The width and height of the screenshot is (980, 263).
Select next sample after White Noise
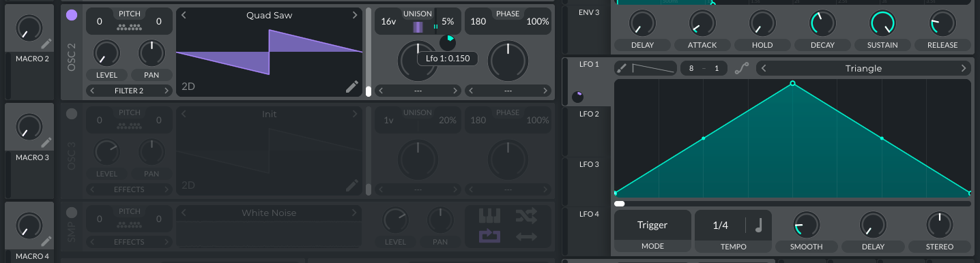(355, 213)
